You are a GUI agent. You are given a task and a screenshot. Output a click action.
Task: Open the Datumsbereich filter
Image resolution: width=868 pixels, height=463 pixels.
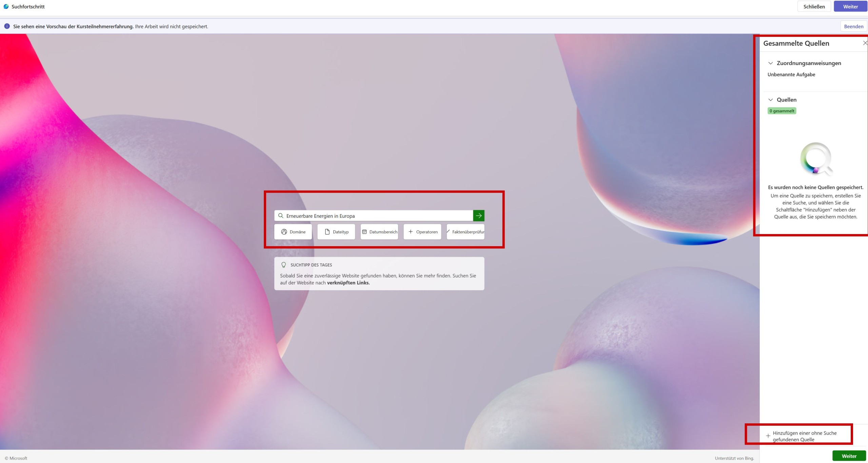pyautogui.click(x=379, y=232)
